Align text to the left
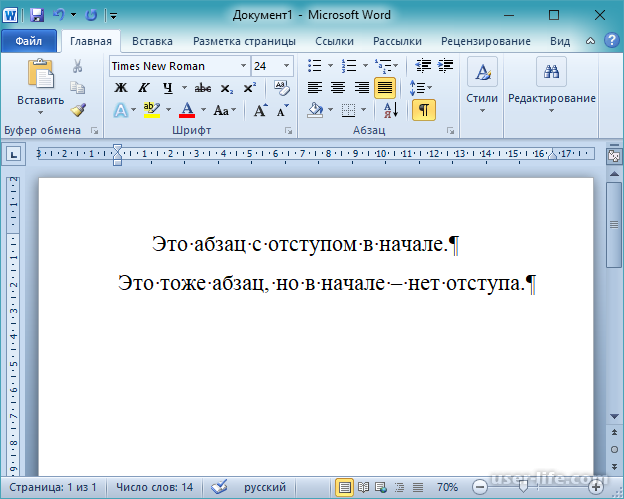This screenshot has width=624, height=499. click(315, 88)
